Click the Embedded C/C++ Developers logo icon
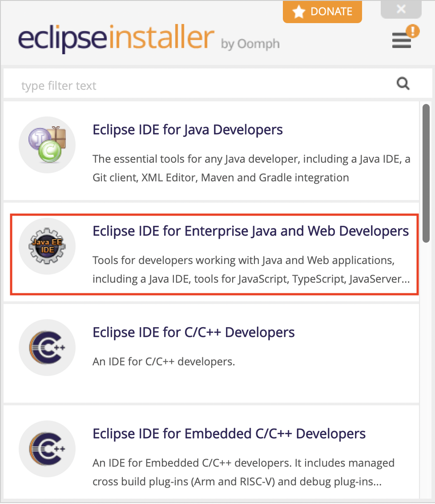 [47, 449]
